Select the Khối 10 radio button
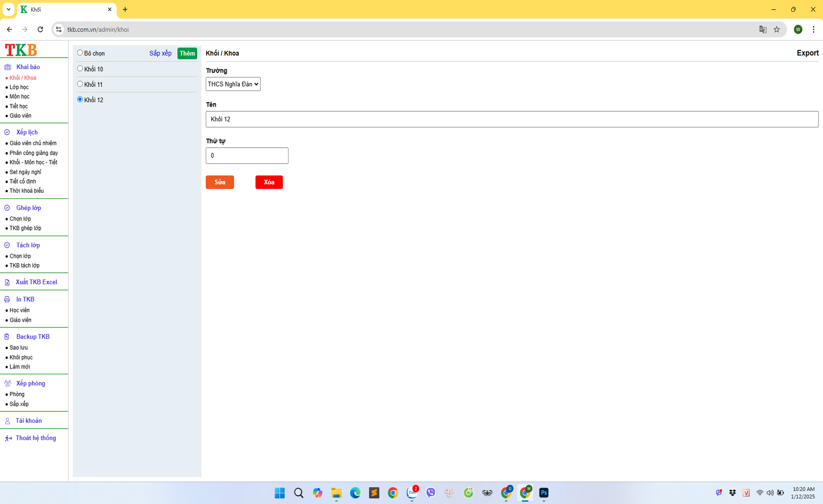Screen dimensions: 823x504 point(80,68)
